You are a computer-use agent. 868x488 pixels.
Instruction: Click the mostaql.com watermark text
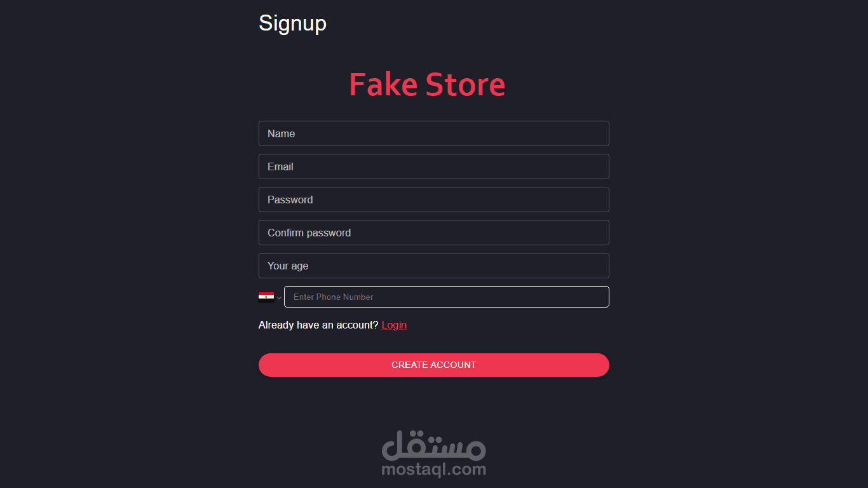pyautogui.click(x=434, y=470)
